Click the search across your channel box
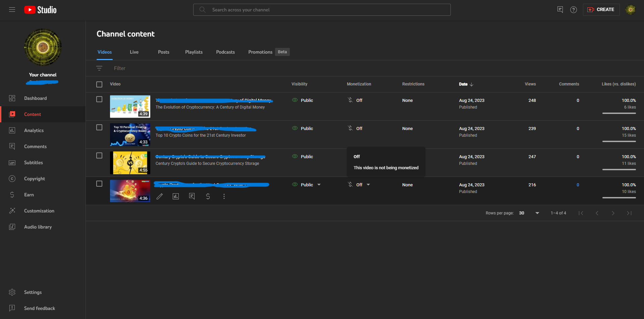Screen dimensions: 644x319 [322, 10]
